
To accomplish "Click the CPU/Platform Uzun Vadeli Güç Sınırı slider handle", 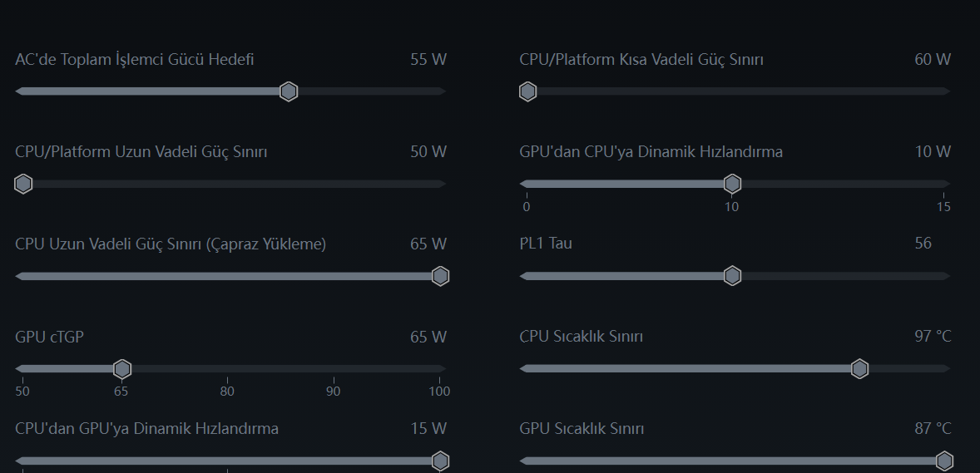I will click(x=23, y=184).
